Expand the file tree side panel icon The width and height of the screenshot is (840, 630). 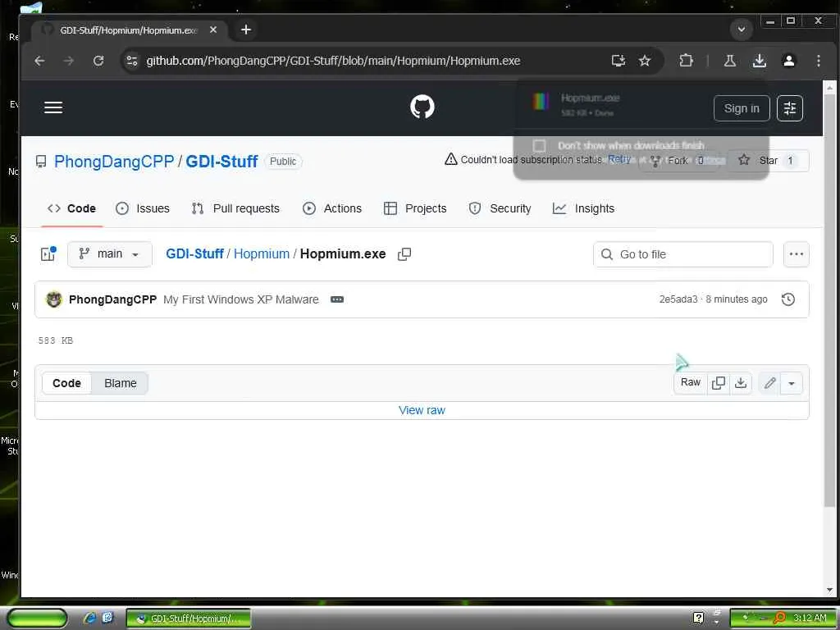point(48,254)
